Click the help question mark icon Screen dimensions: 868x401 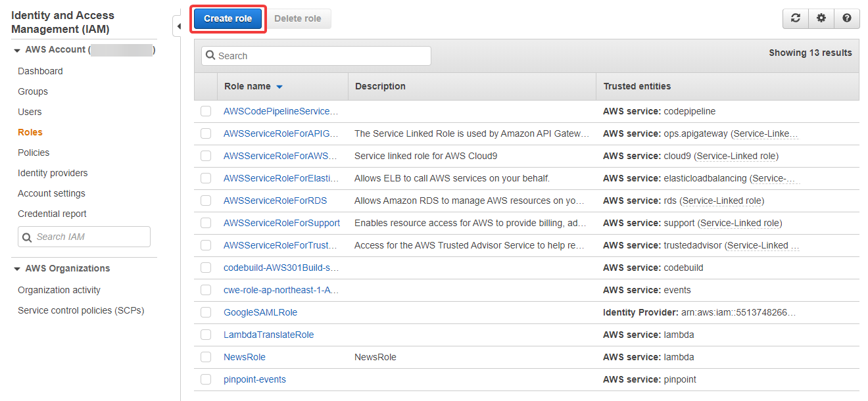[847, 18]
